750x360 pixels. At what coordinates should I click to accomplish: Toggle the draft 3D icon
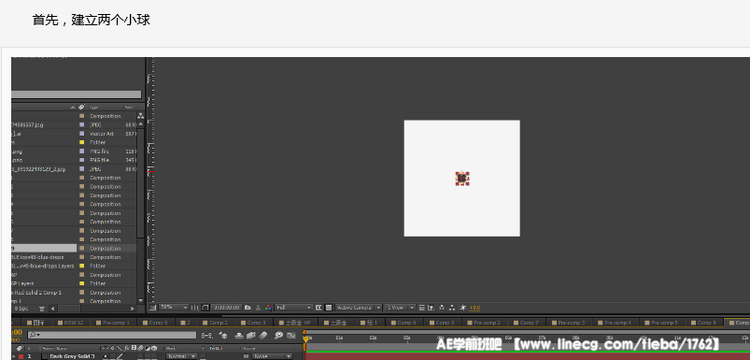tap(223, 336)
